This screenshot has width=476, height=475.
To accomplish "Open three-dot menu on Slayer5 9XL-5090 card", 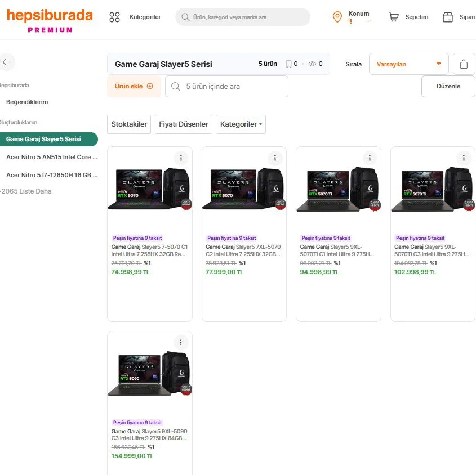I will [x=180, y=342].
